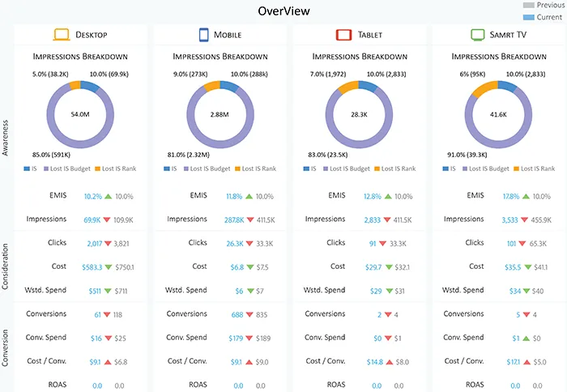Click the green up arrow for Smart TV Conv. Spend

526,338
